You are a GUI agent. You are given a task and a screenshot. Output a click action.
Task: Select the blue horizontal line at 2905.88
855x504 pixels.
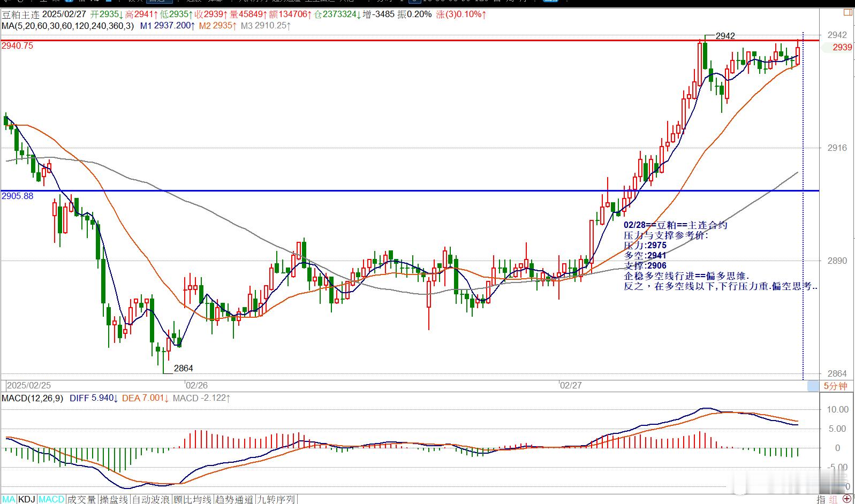pos(410,190)
